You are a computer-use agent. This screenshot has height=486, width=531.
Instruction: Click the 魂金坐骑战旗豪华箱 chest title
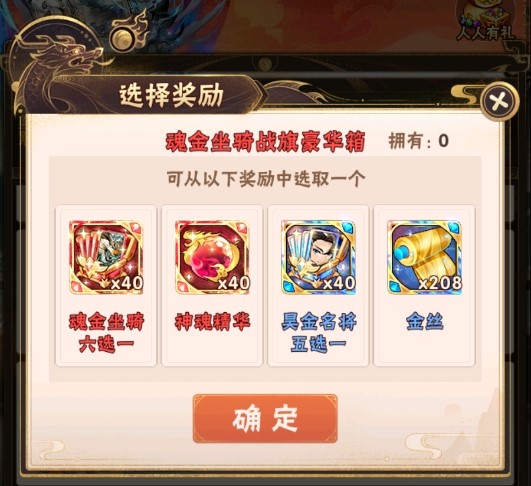click(x=265, y=141)
